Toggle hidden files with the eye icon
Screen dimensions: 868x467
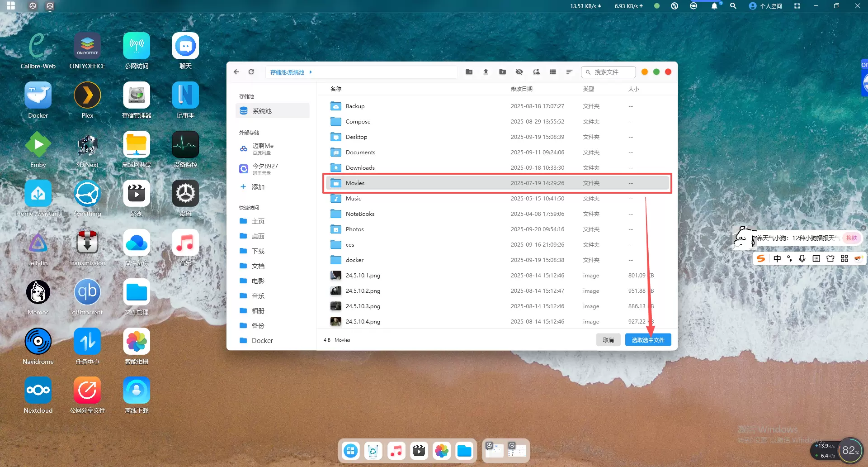[519, 72]
